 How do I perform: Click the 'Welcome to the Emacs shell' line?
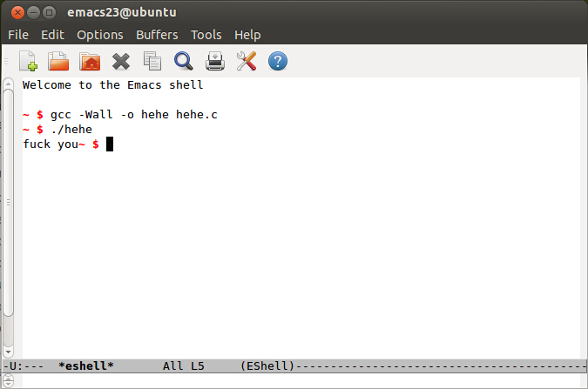(113, 85)
